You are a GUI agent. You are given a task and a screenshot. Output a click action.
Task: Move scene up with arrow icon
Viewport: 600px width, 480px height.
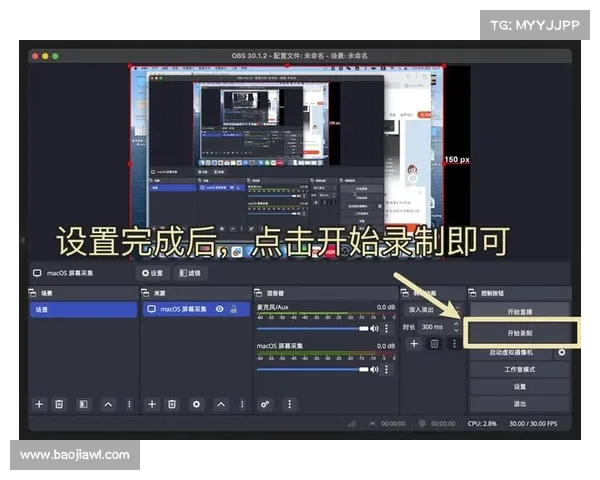(108, 404)
